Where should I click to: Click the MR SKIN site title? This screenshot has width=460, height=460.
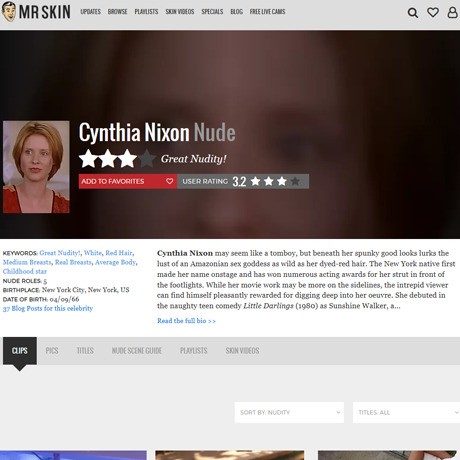point(45,12)
